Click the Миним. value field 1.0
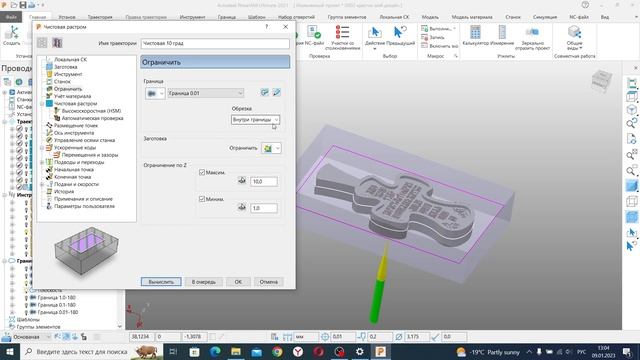640x360 pixels. click(264, 208)
